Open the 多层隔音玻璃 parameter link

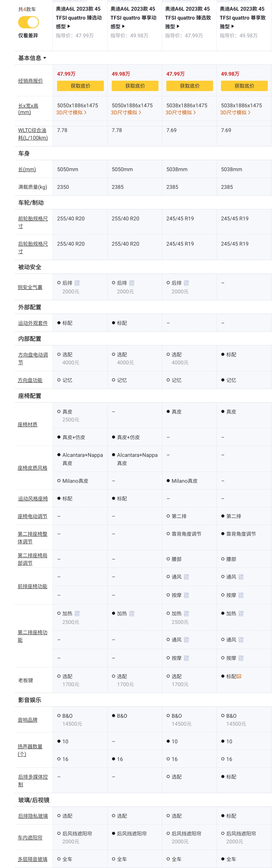(x=32, y=860)
